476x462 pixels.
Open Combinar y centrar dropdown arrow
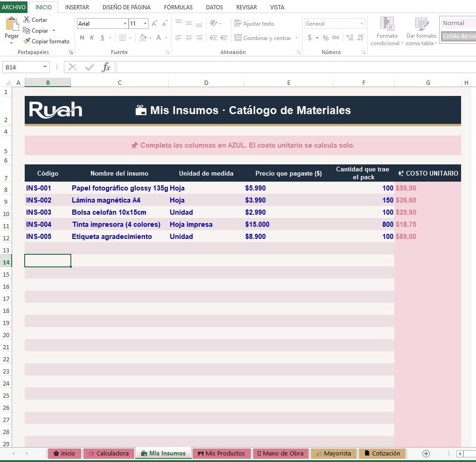click(297, 38)
